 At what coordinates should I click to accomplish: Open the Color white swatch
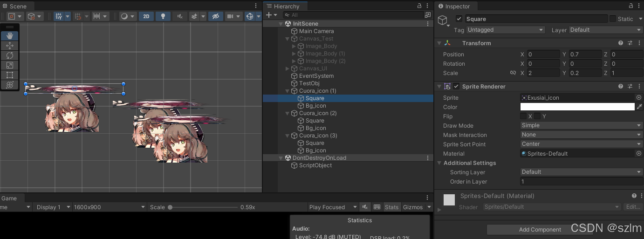(577, 107)
